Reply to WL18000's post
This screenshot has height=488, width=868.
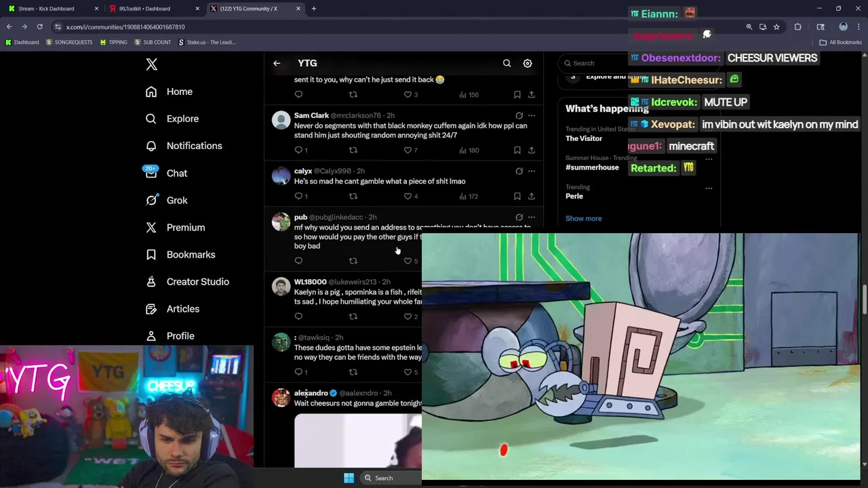coord(298,317)
